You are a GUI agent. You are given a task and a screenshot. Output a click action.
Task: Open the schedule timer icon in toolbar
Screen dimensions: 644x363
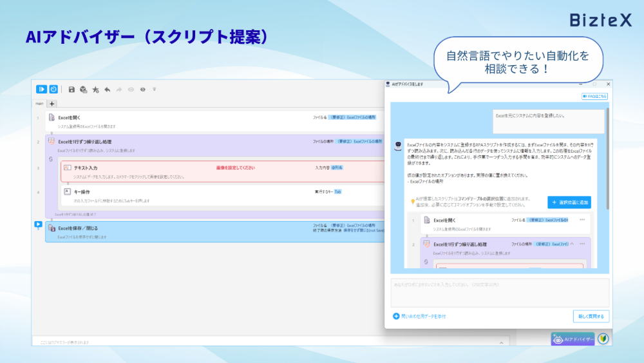53,89
